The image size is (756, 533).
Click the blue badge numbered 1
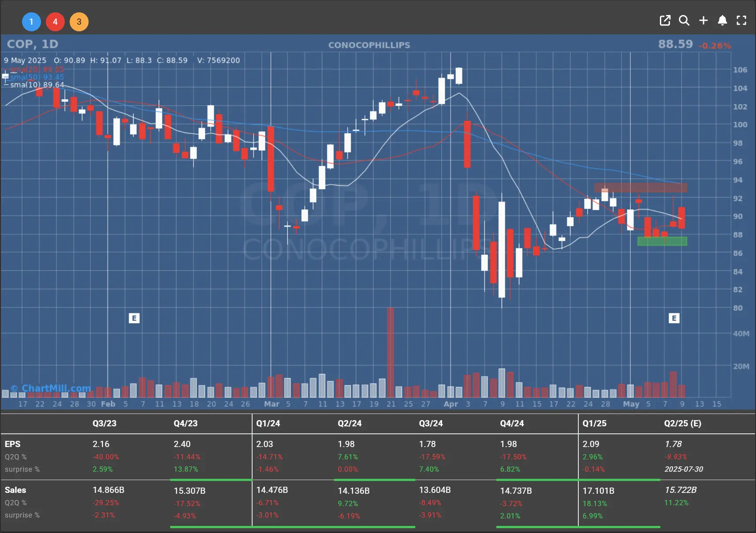31,22
